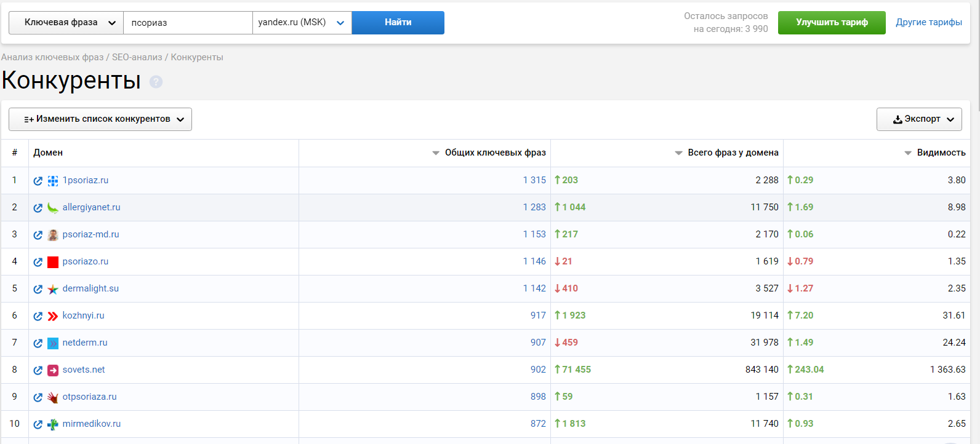
Task: Click the 1psoriaz.ru favicon
Action: [53, 181]
